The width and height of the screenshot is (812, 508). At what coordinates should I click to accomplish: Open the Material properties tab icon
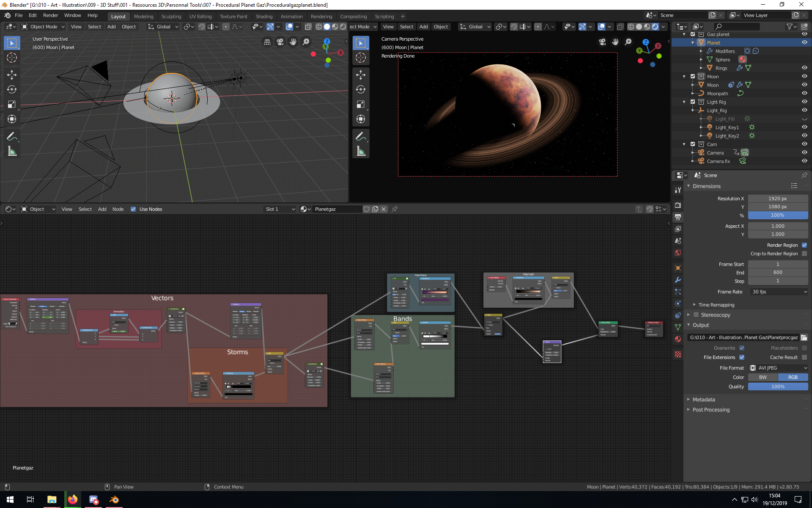click(x=678, y=339)
